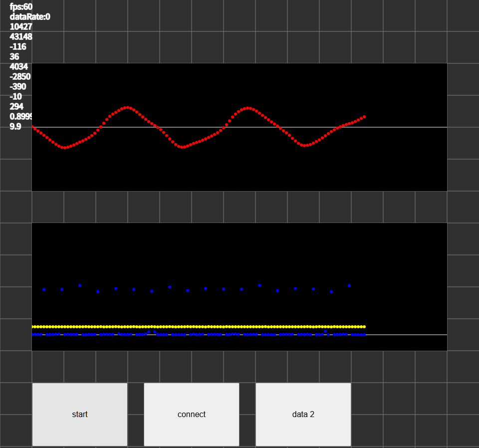
Task: Click the leftmost upper blue dot
Action: (44, 289)
